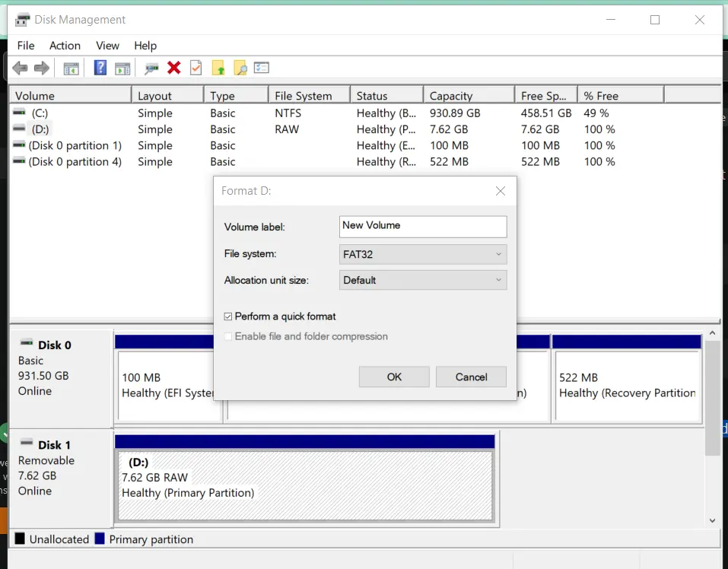728x569 pixels.
Task: Click the blue question mark Help icon
Action: [100, 68]
